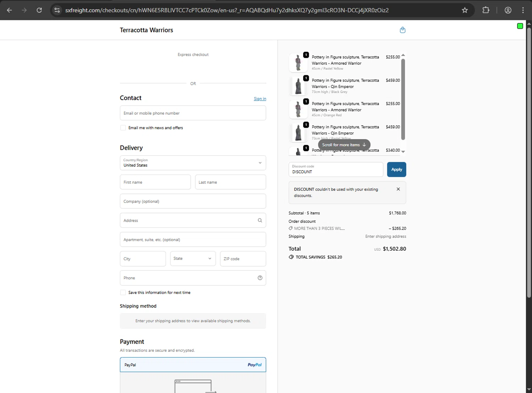Click the address search magnifier icon
532x393 pixels.
260,220
